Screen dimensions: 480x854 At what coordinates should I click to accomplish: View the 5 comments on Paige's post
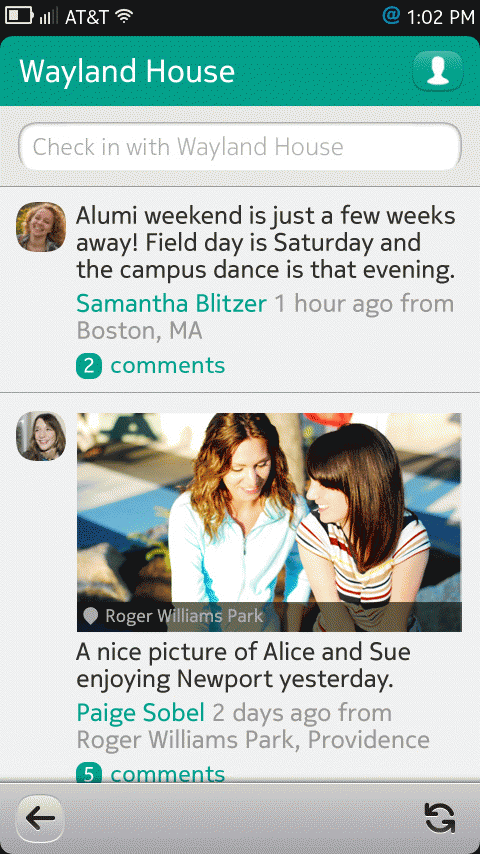coord(150,773)
